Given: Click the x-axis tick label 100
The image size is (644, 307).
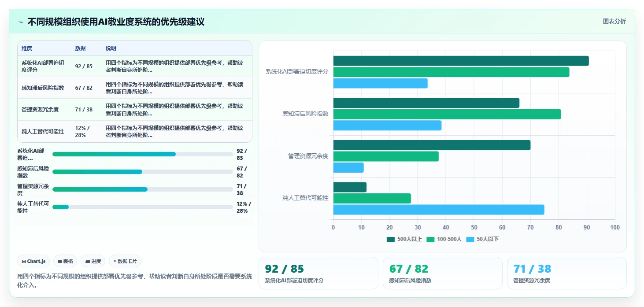Looking at the screenshot, I should tap(615, 227).
